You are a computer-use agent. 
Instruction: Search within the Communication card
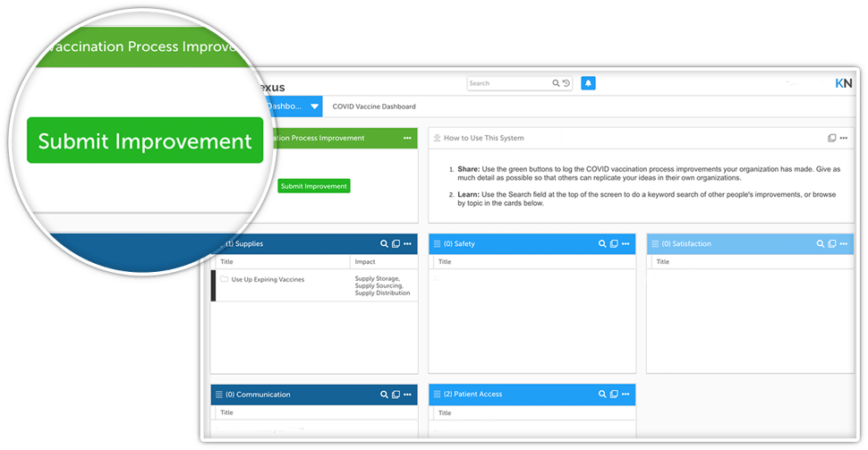384,395
